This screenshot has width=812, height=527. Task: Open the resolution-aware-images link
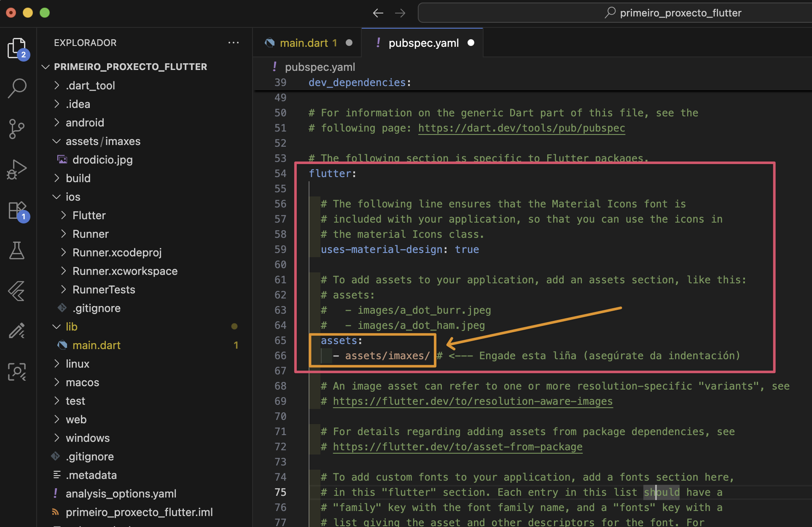click(x=472, y=401)
